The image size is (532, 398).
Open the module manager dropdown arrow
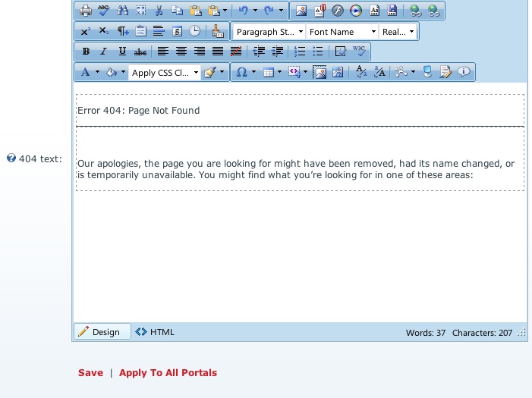click(413, 72)
